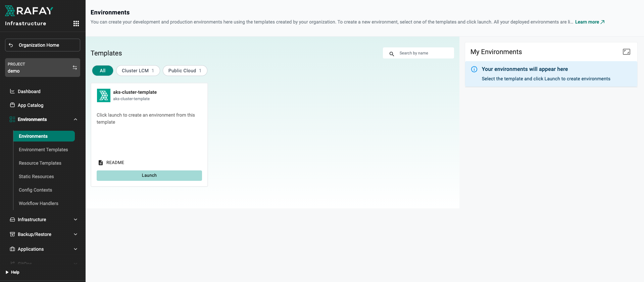This screenshot has height=282, width=644.
Task: Open the apps grid icon
Action: [x=76, y=24]
